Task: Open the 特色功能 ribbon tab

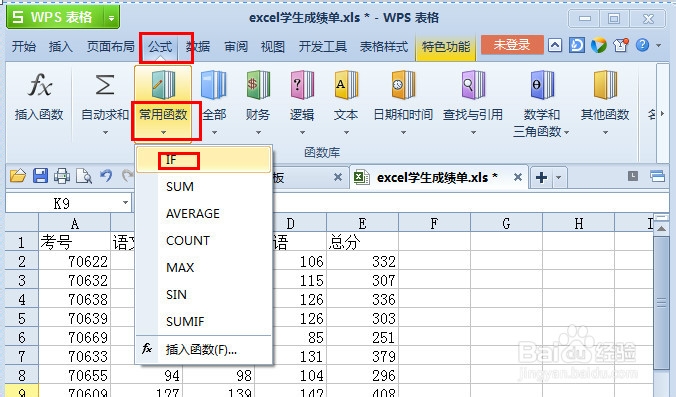Action: coord(446,47)
